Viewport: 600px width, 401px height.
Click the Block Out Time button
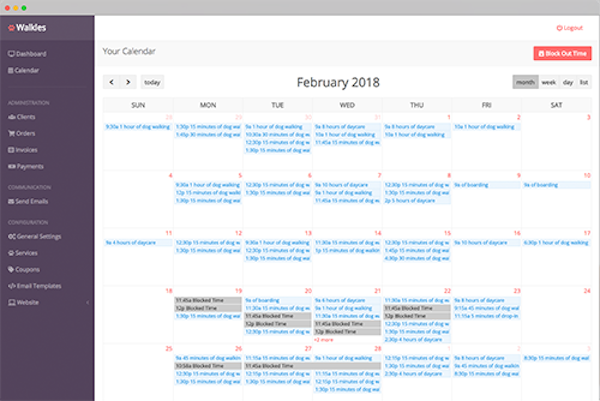click(562, 54)
